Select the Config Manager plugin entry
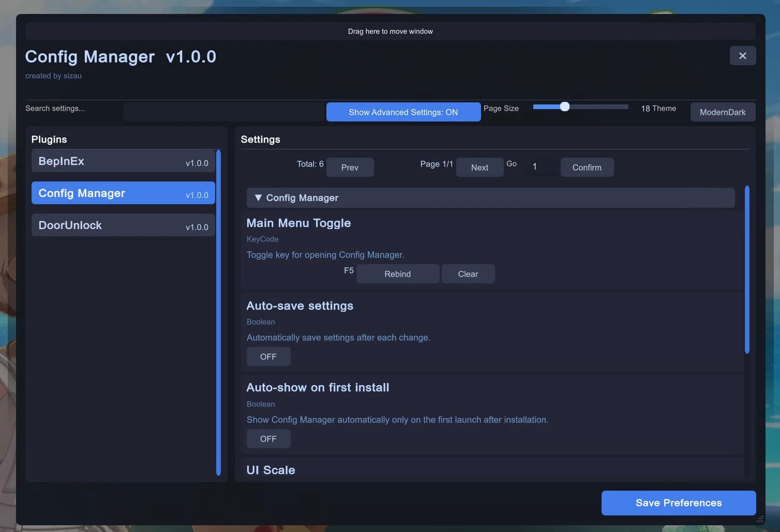 click(123, 193)
